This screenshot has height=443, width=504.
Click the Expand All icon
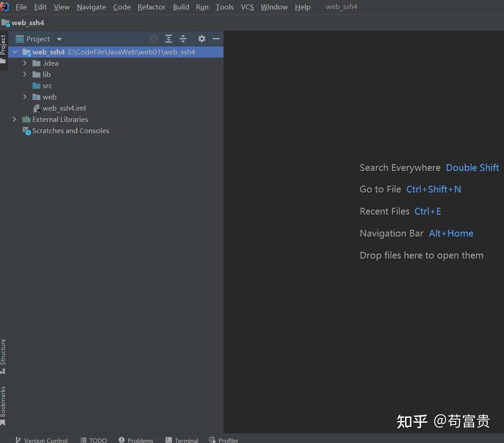click(x=169, y=39)
